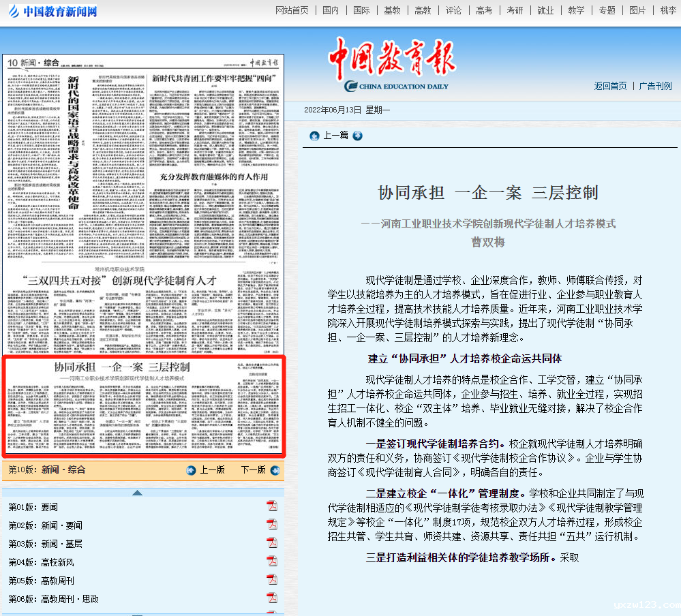This screenshot has height=616, width=681.
Task: Click the next article arrow icon
Action: [357, 136]
